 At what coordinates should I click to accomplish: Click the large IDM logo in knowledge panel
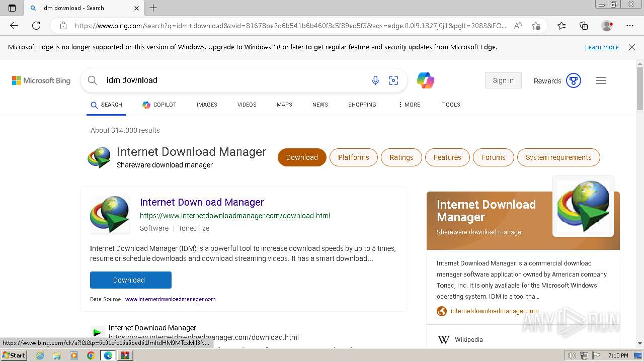pyautogui.click(x=583, y=206)
